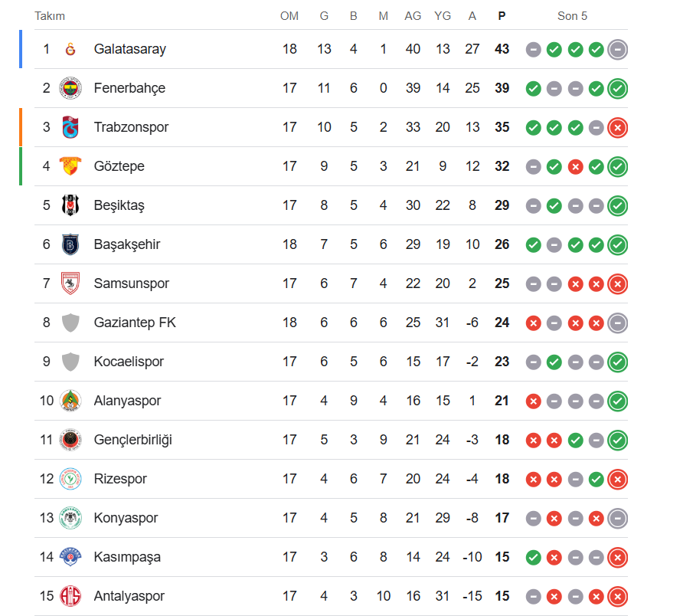Viewport: 693px width, 616px height.
Task: Click the Fenerbahçe club crest
Action: pyautogui.click(x=70, y=88)
